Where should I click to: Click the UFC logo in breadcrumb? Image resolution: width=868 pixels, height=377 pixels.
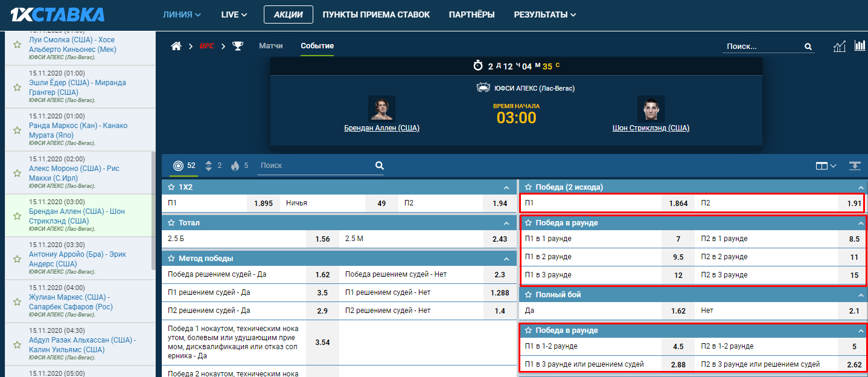pos(207,46)
